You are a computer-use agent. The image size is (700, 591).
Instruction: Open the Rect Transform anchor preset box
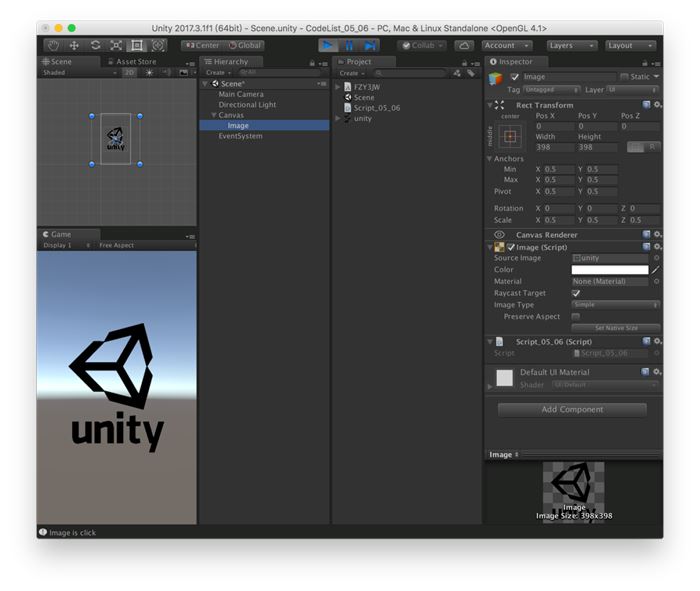coord(511,136)
